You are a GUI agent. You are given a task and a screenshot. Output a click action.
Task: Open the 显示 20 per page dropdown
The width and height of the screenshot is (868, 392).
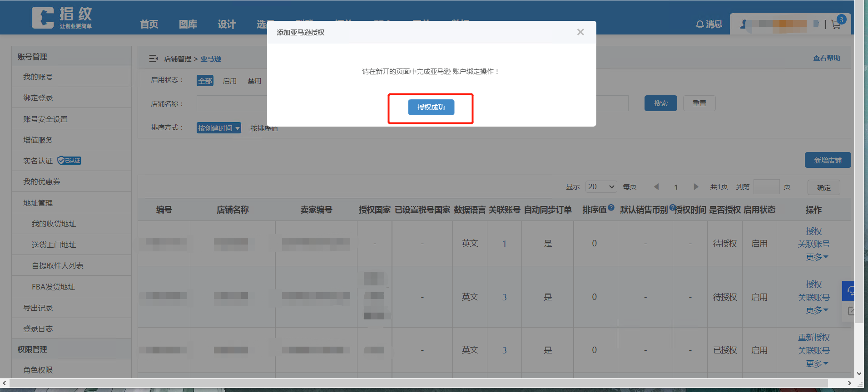[601, 186]
